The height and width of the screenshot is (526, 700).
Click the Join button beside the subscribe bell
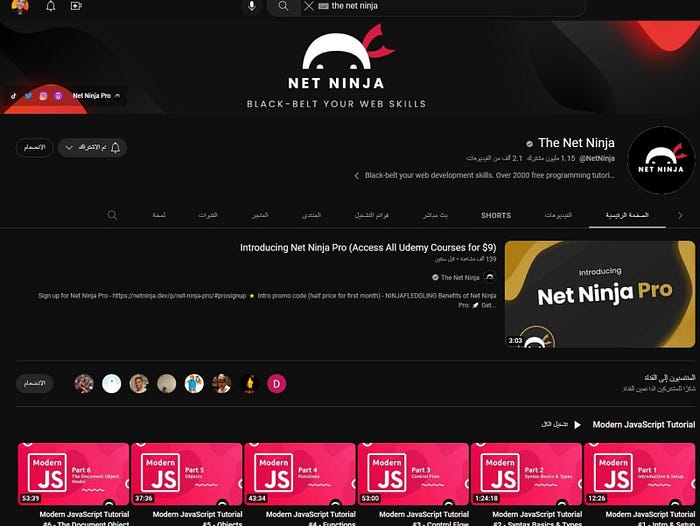click(34, 148)
